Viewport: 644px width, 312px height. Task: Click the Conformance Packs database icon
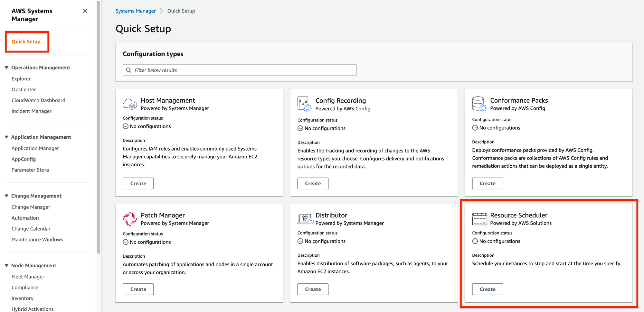point(479,104)
